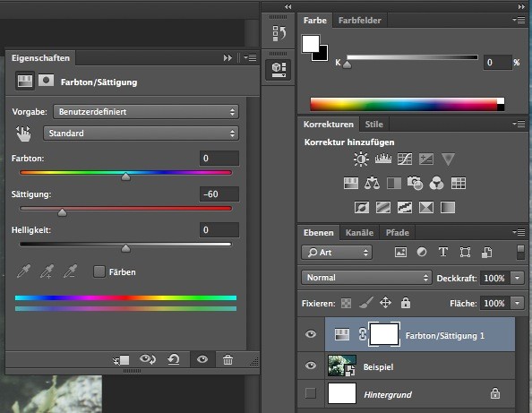Add a Black & White adjustment
The image size is (532, 413).
tap(394, 184)
